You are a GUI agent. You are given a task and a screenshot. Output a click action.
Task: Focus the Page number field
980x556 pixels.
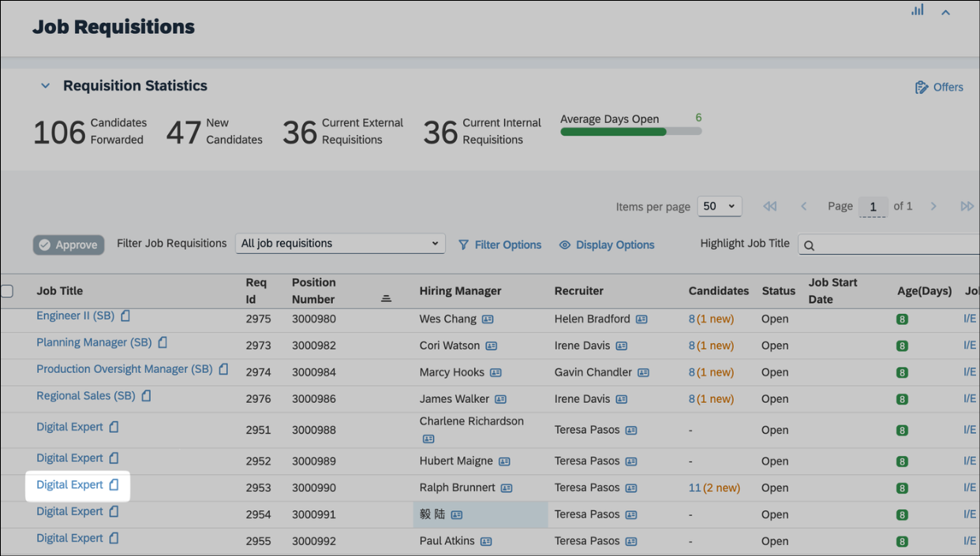click(873, 207)
